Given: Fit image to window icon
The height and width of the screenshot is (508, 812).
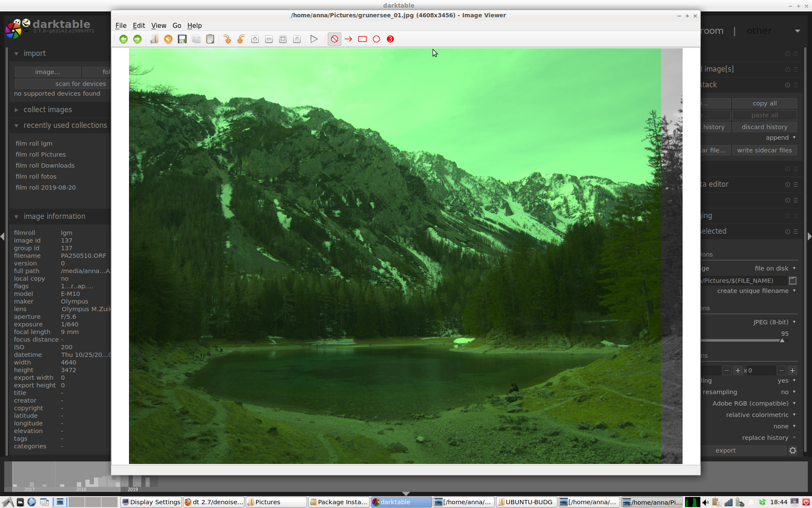Looking at the screenshot, I should point(283,39).
